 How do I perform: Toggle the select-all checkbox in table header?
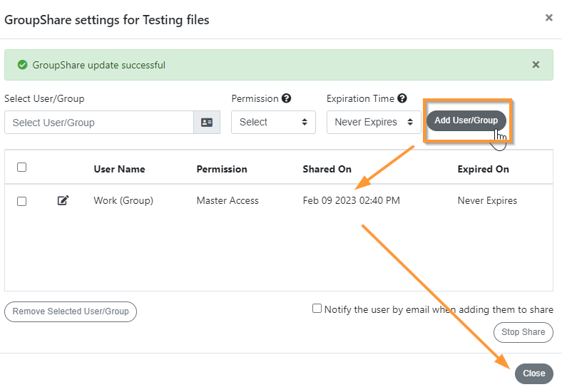(x=22, y=167)
